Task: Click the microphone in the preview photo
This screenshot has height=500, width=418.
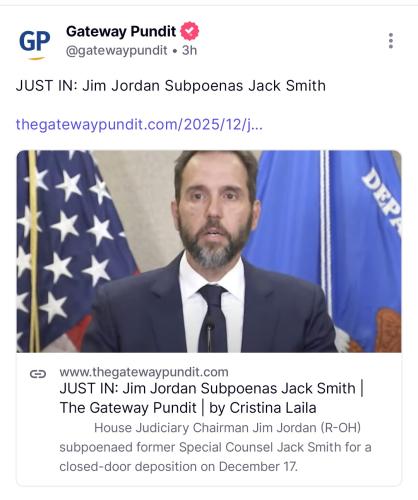Action: pos(210,335)
